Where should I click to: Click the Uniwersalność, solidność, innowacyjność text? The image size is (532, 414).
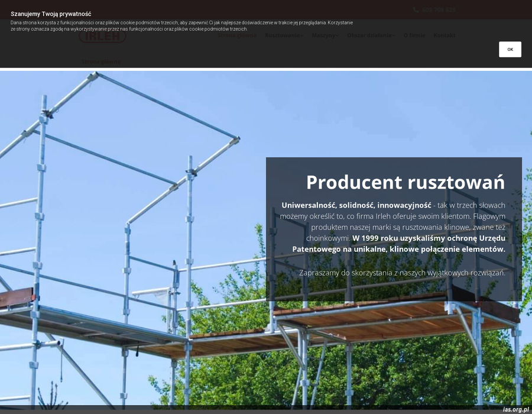pyautogui.click(x=356, y=205)
